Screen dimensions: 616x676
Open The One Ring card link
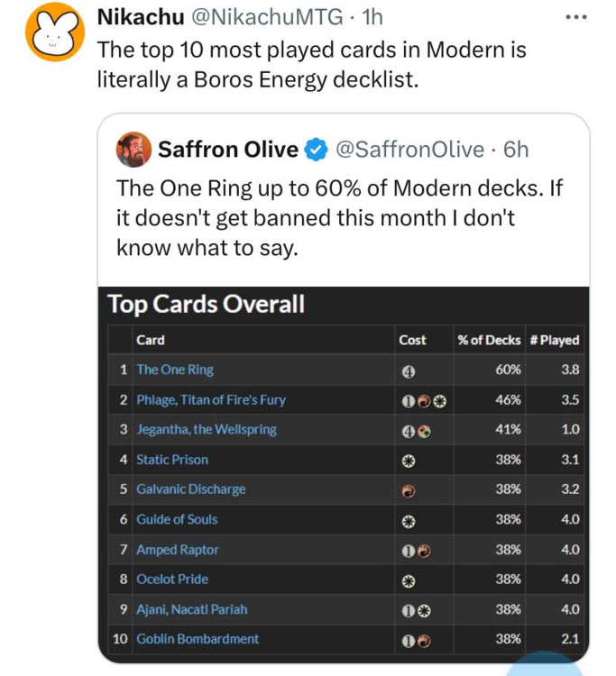click(175, 370)
